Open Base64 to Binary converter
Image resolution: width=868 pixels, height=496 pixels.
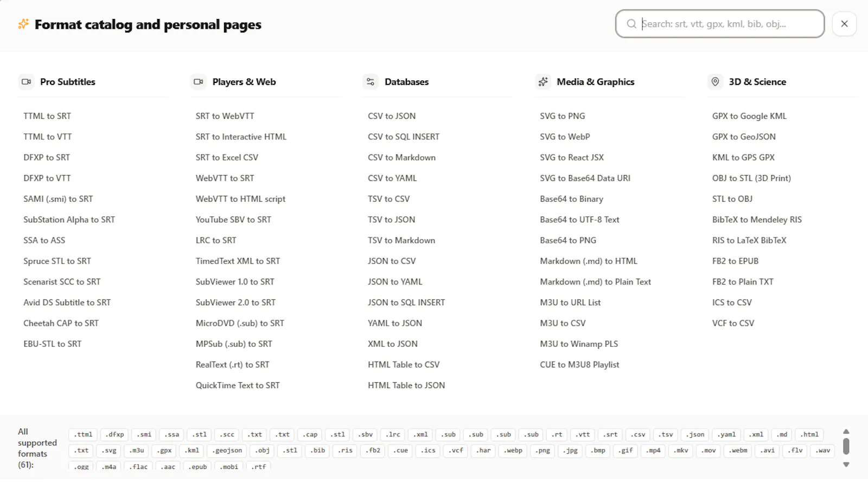(x=571, y=199)
